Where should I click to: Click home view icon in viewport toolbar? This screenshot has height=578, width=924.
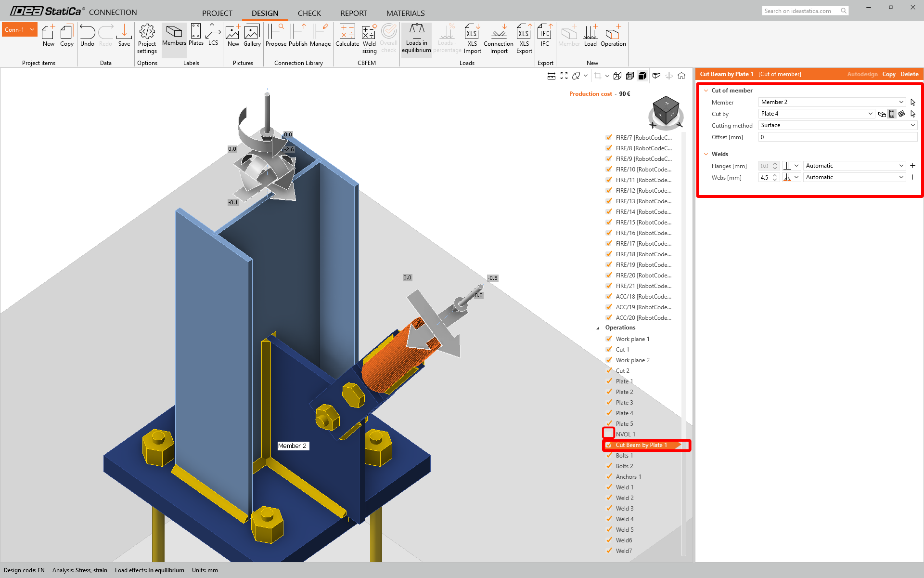(x=681, y=76)
